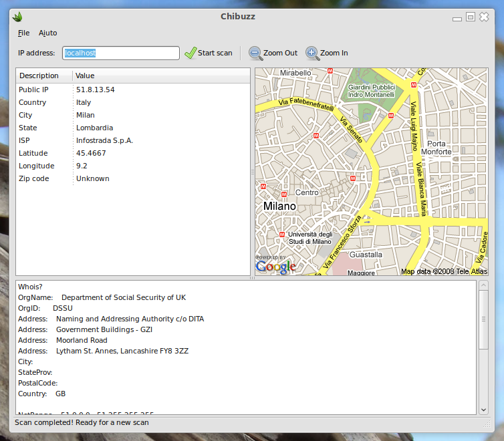Click the Porta Monforte label on map

pos(436,148)
